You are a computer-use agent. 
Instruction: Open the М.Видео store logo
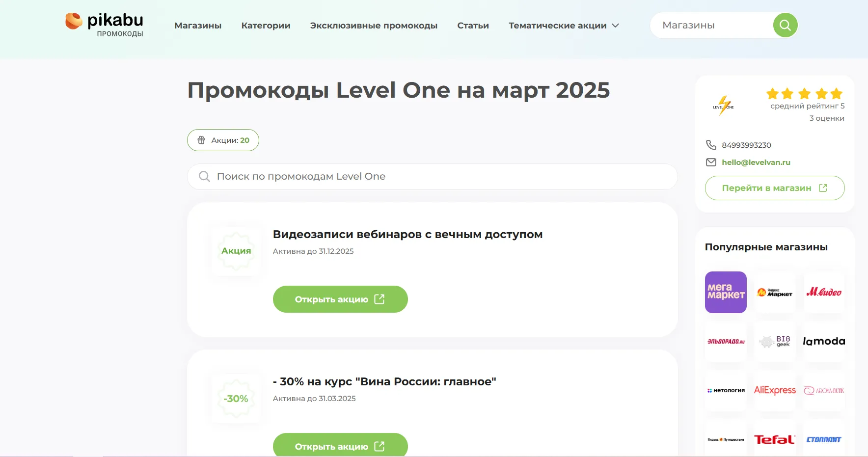pyautogui.click(x=824, y=292)
